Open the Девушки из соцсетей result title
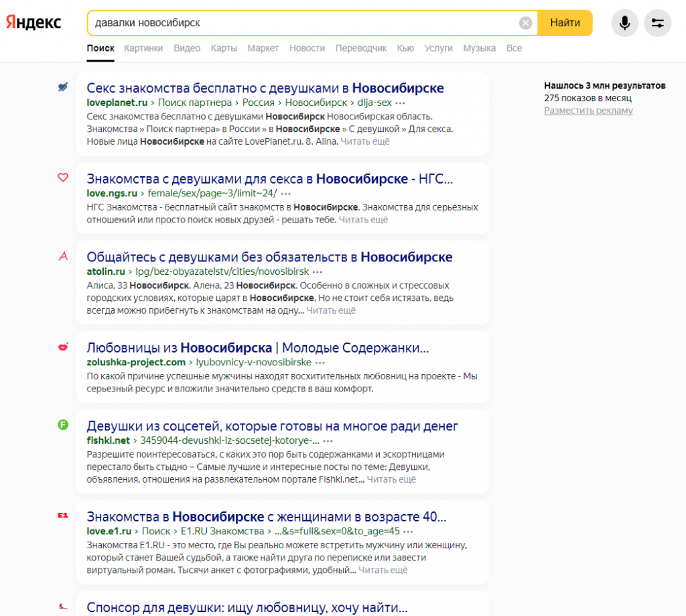The image size is (686, 616). (272, 426)
